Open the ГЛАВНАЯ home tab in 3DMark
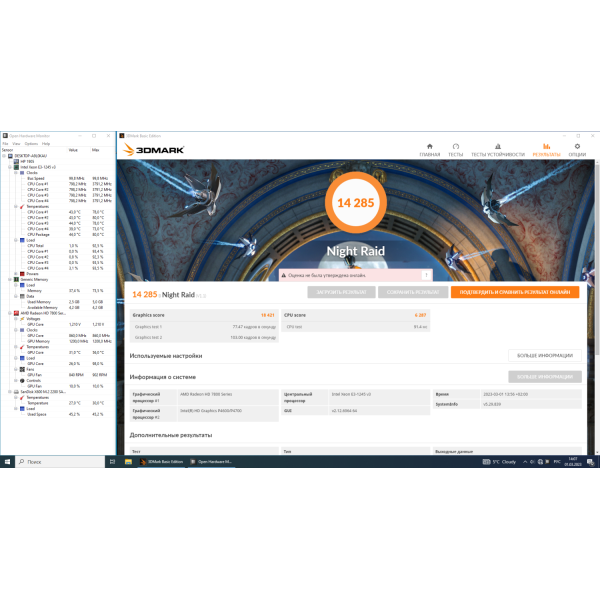The image size is (600, 600). 430,150
